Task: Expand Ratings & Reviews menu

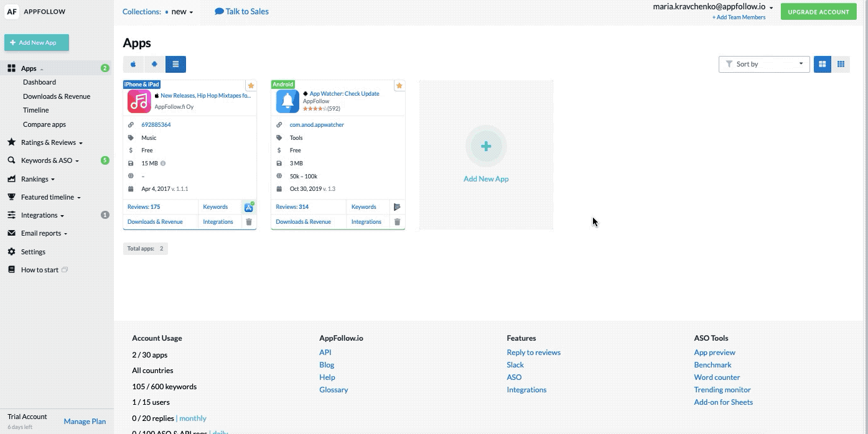Action: click(52, 142)
